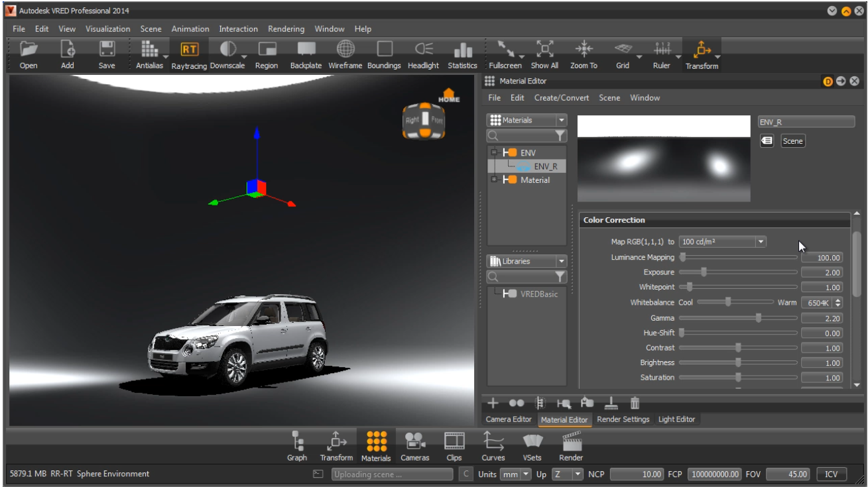Open Antialias options dropdown arrow
868x487 pixels.
pos(166,57)
